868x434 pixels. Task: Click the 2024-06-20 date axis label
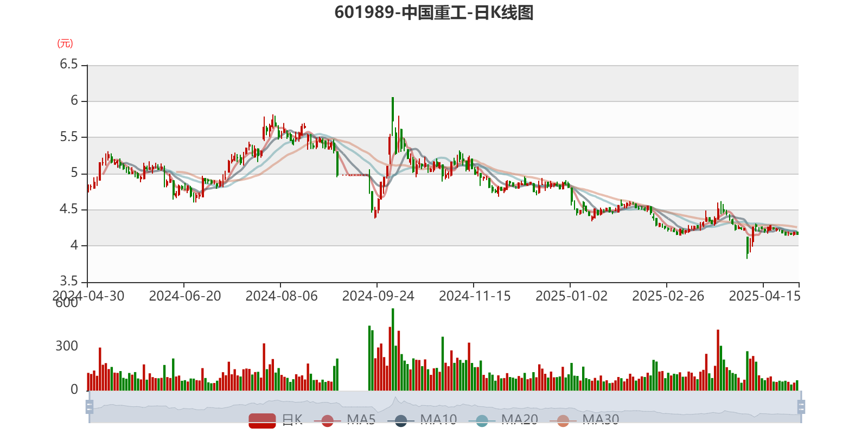click(x=185, y=296)
